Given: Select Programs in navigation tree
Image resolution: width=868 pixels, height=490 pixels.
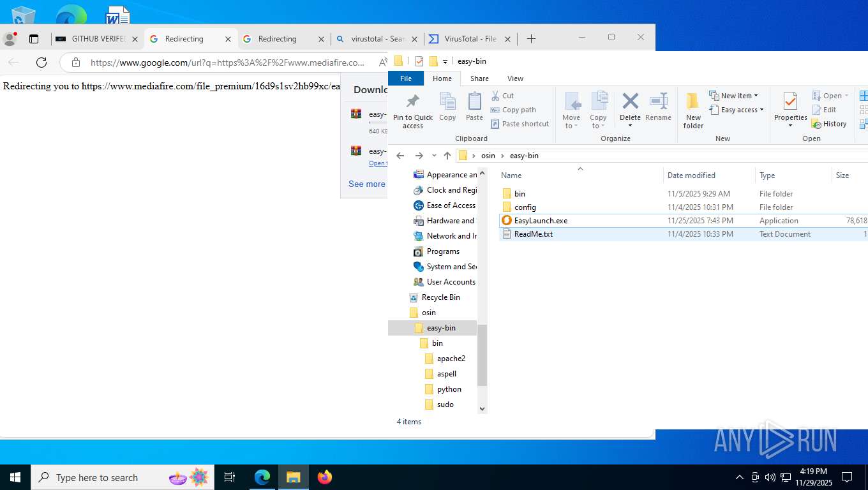Looking at the screenshot, I should tap(443, 251).
